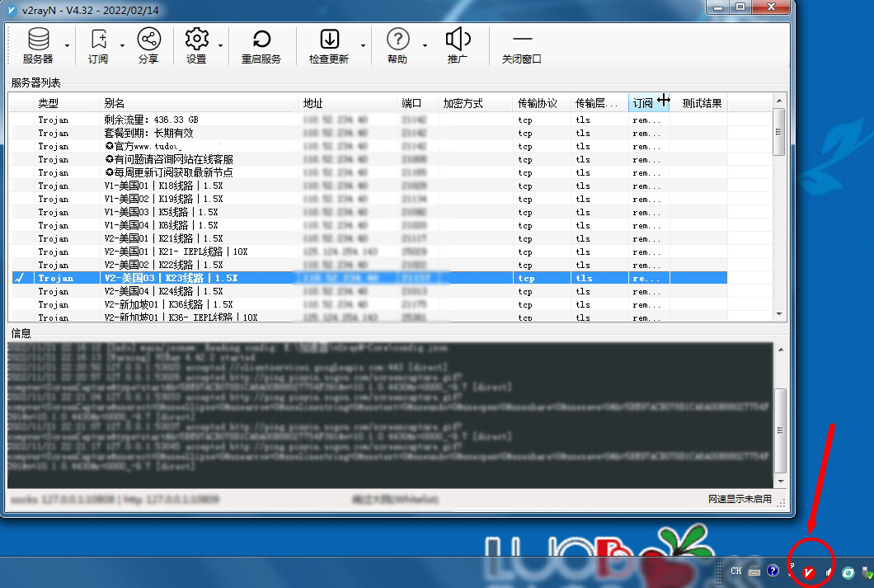Click the 订阅 column header
This screenshot has width=874, height=588.
[649, 103]
